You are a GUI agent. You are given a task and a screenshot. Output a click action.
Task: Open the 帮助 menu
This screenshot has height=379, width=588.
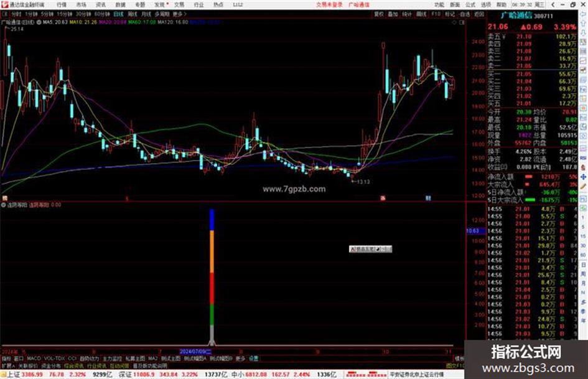click(502, 5)
